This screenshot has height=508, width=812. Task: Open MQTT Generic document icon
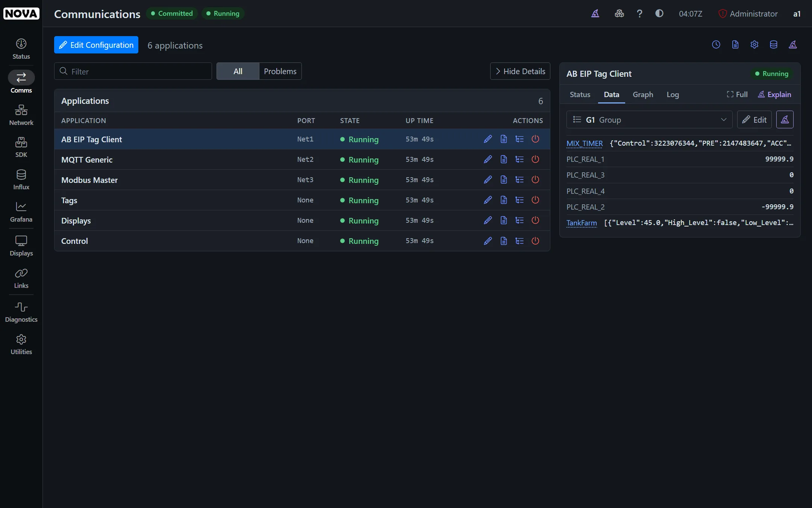pos(504,159)
